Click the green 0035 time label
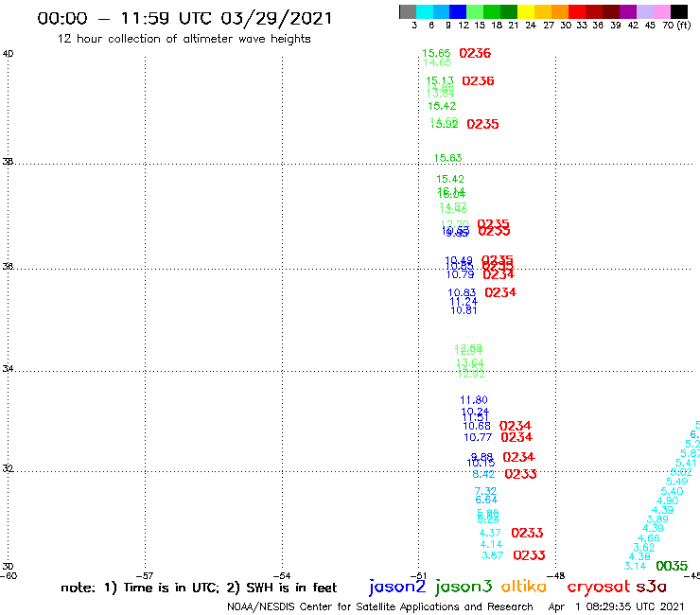This screenshot has height=615, width=700. pos(672,567)
